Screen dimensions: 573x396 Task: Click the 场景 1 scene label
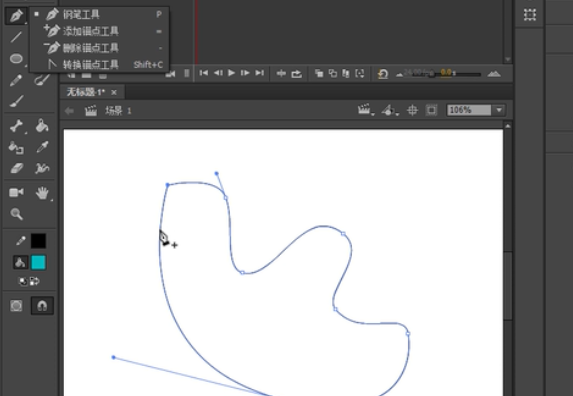(118, 111)
